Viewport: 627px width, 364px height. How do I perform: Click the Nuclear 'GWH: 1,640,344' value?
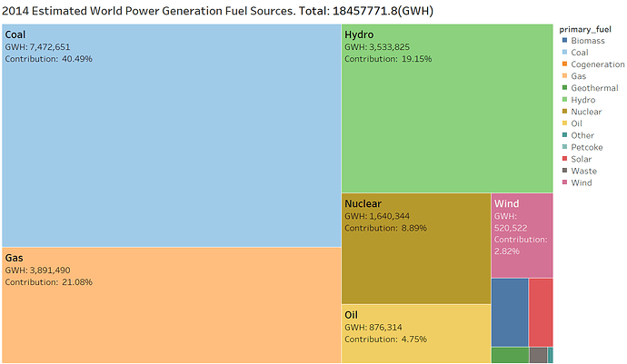(377, 216)
